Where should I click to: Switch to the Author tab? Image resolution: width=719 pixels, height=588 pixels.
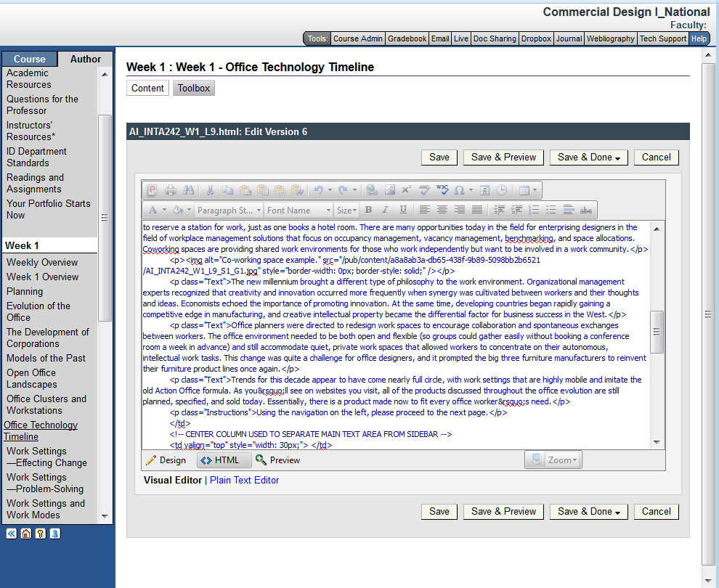[86, 60]
